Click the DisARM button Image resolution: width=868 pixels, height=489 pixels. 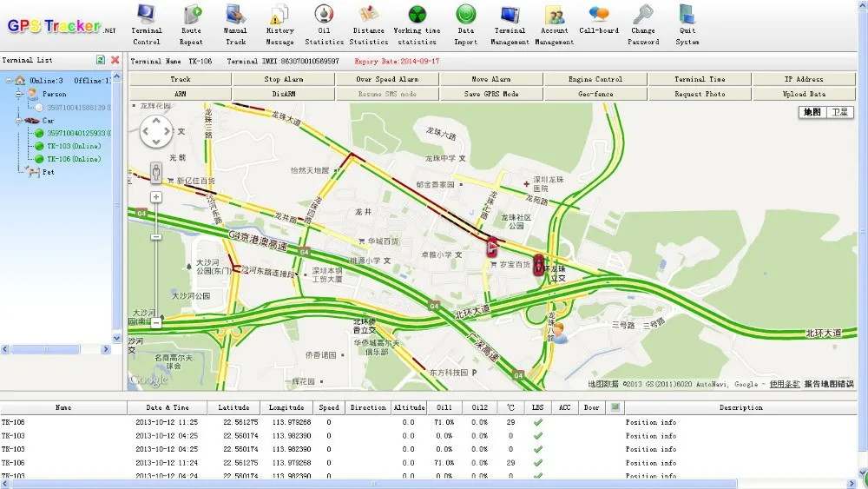284,94
